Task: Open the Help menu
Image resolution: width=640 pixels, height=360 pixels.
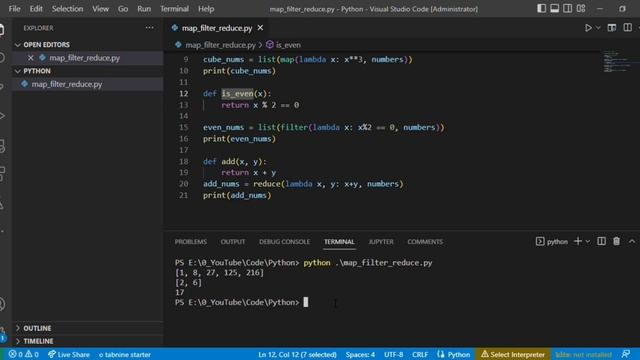Action: (206, 9)
